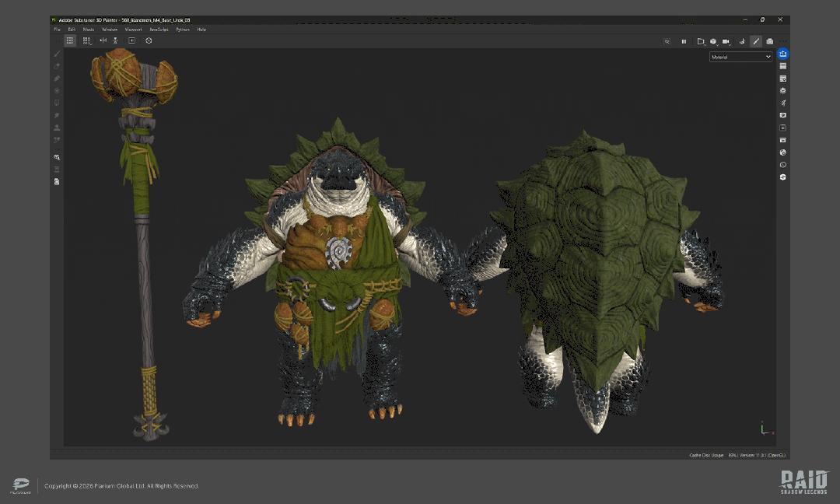840x504 pixels.
Task: Open toolbar overflow three-dots menu
Action: point(782,41)
